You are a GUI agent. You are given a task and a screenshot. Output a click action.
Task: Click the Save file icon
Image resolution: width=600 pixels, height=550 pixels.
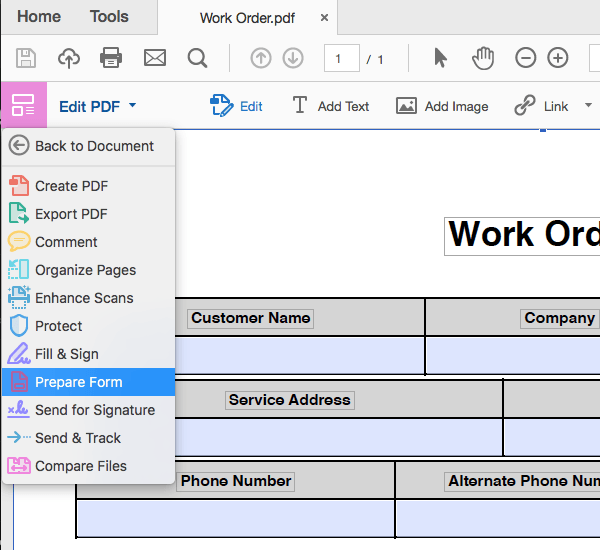click(x=26, y=58)
